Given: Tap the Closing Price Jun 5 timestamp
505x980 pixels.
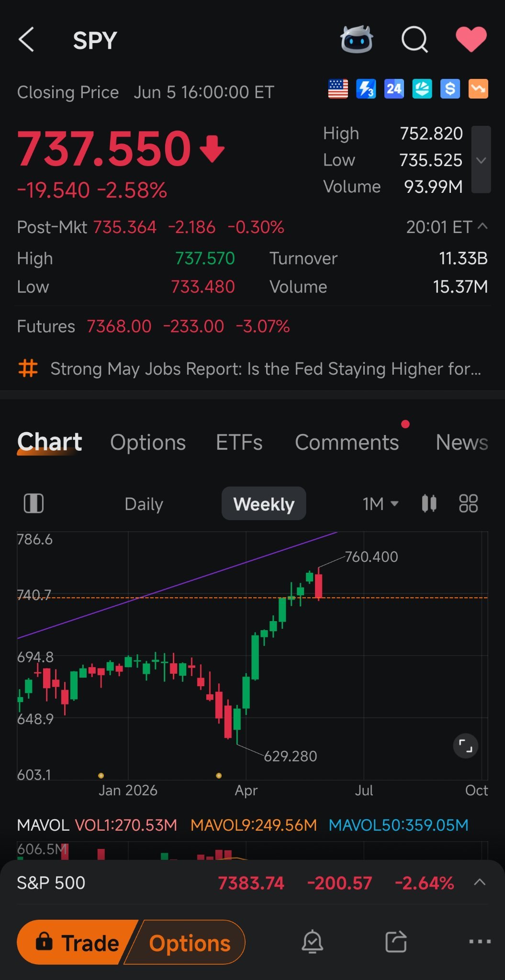Looking at the screenshot, I should (x=146, y=92).
